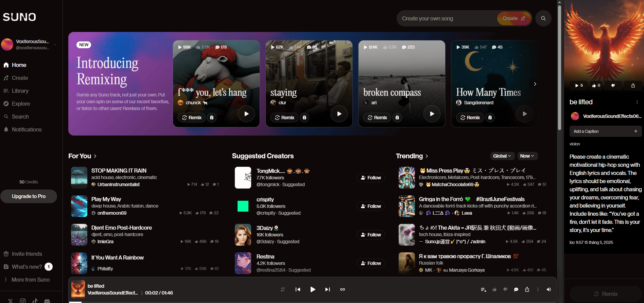The image size is (644, 303).
Task: Play the 'How Many Times' card
Action: [525, 114]
